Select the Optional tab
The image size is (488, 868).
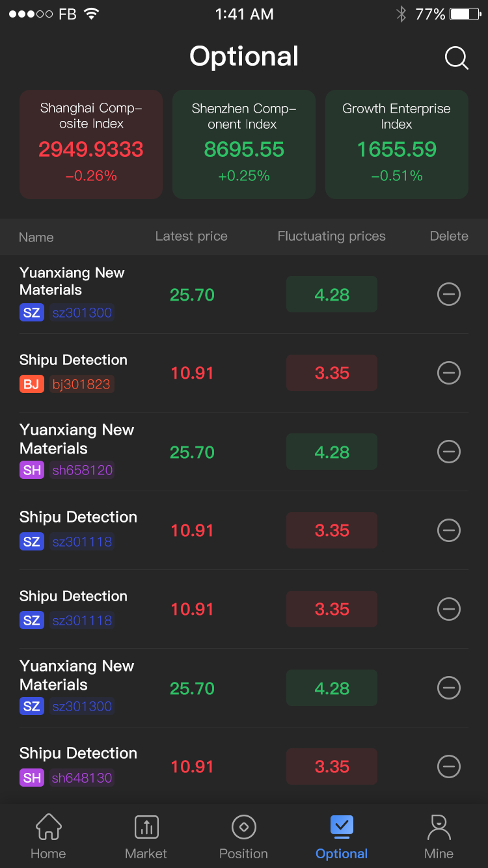(342, 837)
